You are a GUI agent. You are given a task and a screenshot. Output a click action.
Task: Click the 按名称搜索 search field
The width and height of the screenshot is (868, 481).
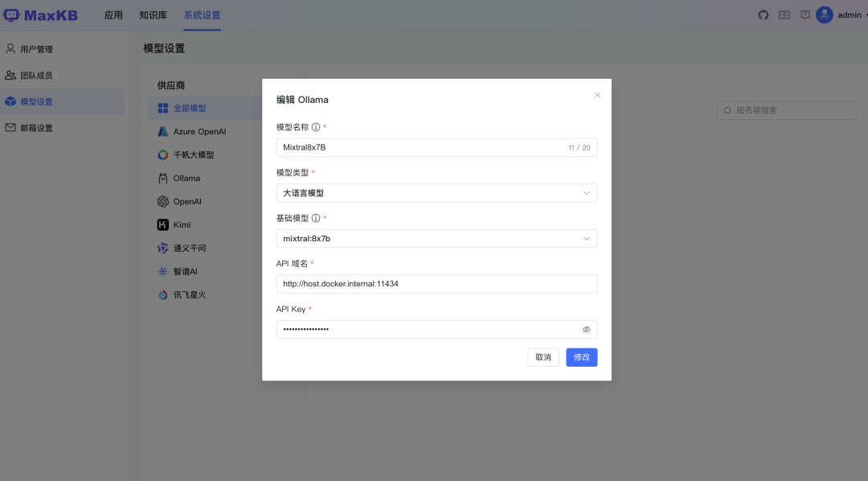[786, 109]
